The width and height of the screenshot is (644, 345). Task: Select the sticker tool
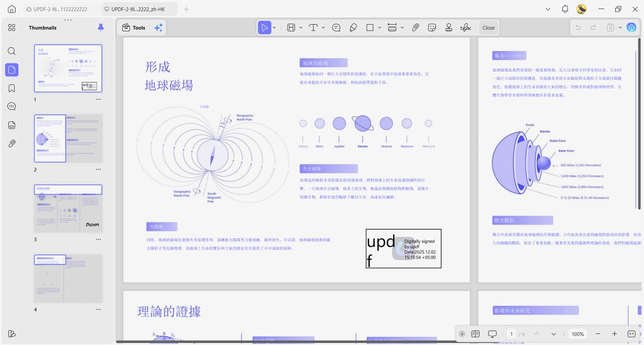[x=432, y=28]
